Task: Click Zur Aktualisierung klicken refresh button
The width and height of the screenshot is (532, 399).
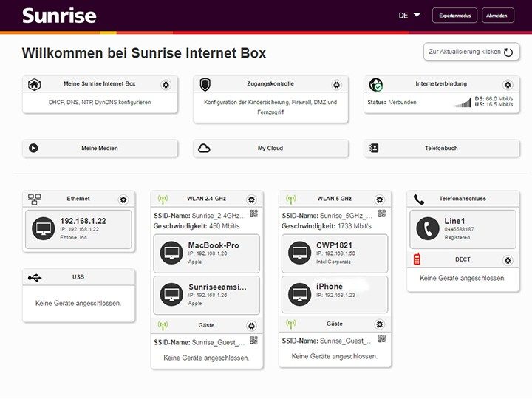Action: [x=471, y=52]
